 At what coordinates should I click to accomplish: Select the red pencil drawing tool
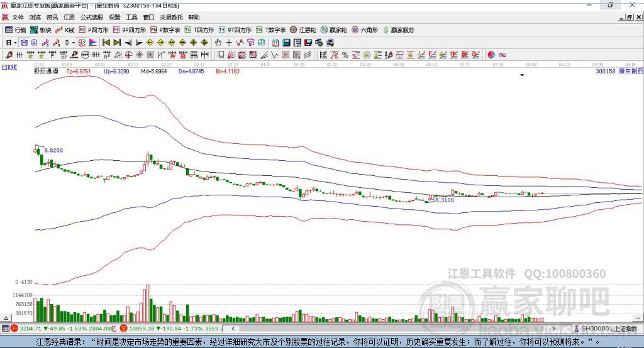pyautogui.click(x=9, y=55)
